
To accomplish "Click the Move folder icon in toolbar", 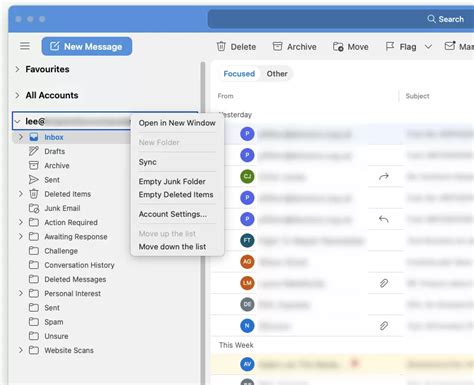I will coord(338,47).
